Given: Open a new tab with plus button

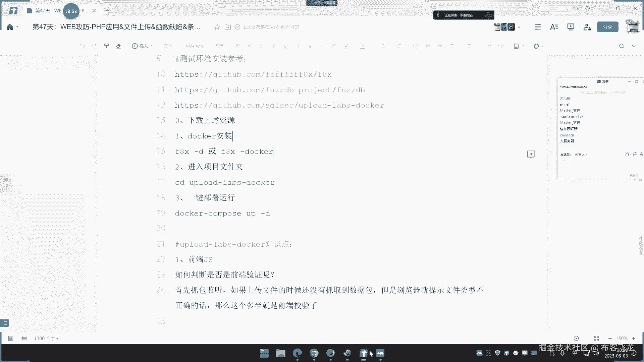Looking at the screenshot, I should [107, 11].
